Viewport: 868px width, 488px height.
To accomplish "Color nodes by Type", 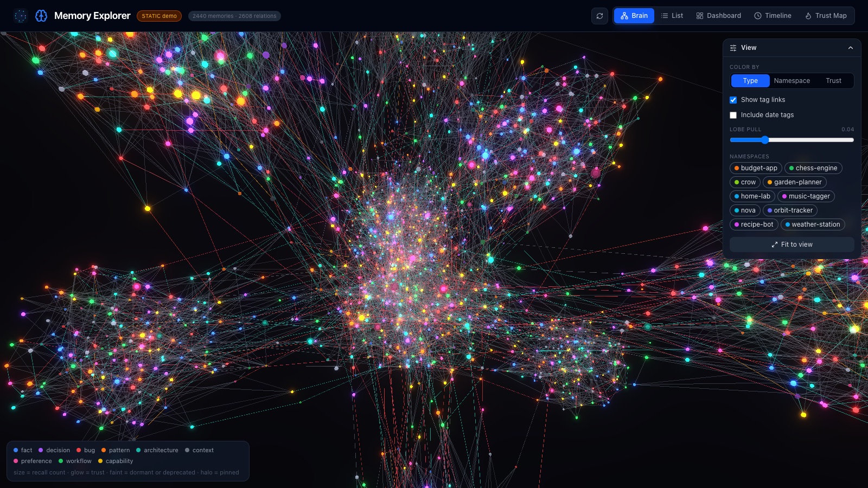I will 750,81.
